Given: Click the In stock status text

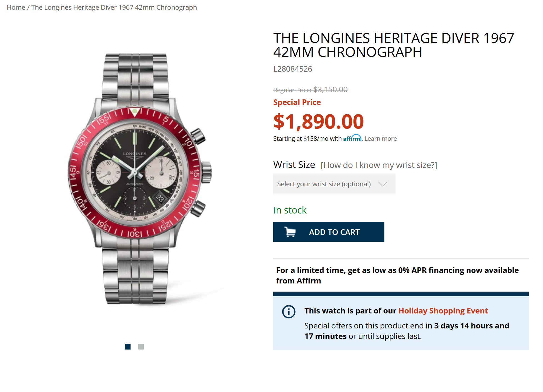Looking at the screenshot, I should coord(290,210).
